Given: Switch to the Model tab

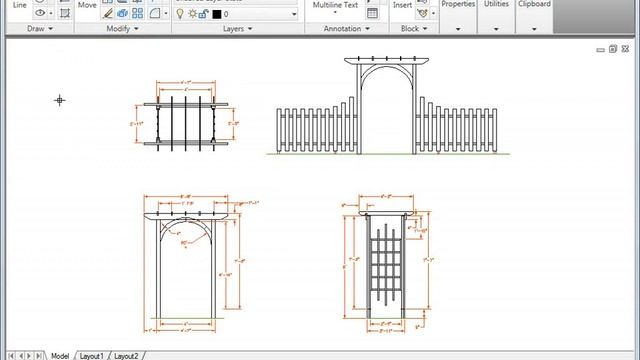Looking at the screenshot, I should coord(60,356).
